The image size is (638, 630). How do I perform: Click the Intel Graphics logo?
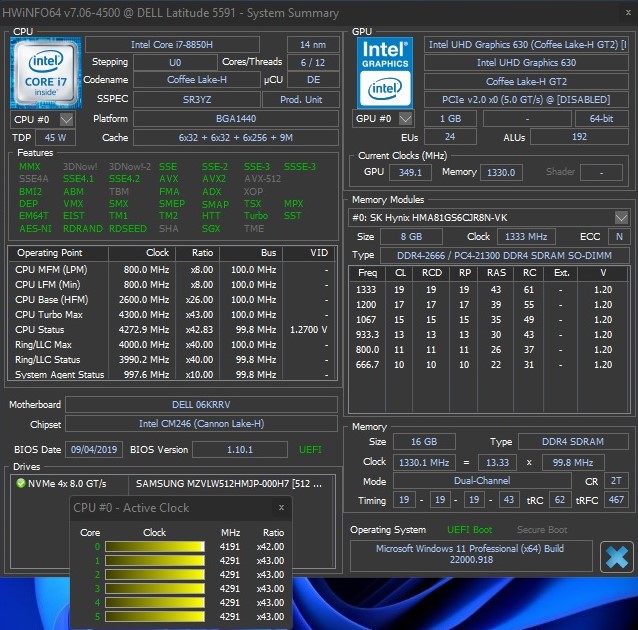385,72
